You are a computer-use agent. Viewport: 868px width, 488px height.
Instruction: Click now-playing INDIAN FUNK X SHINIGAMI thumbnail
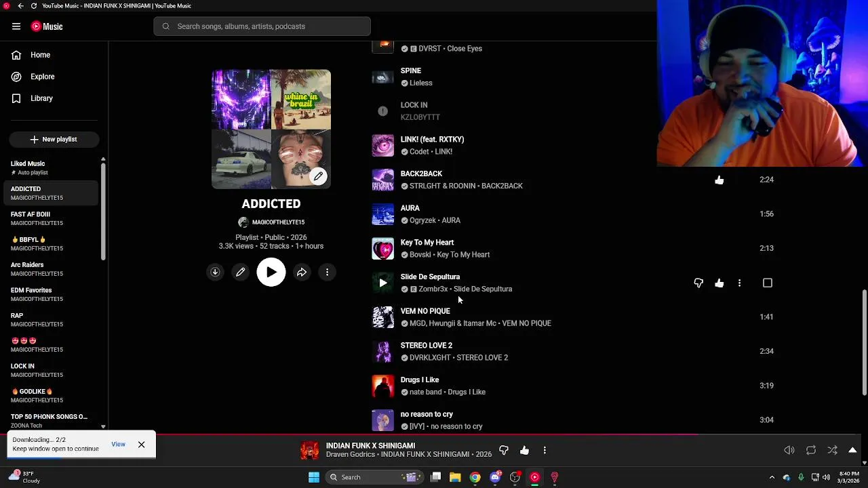[310, 450]
